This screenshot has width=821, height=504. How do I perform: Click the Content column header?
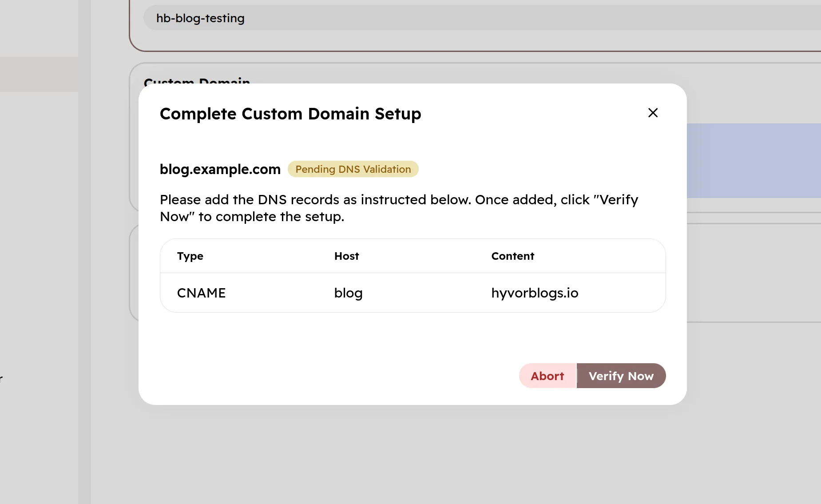[512, 256]
